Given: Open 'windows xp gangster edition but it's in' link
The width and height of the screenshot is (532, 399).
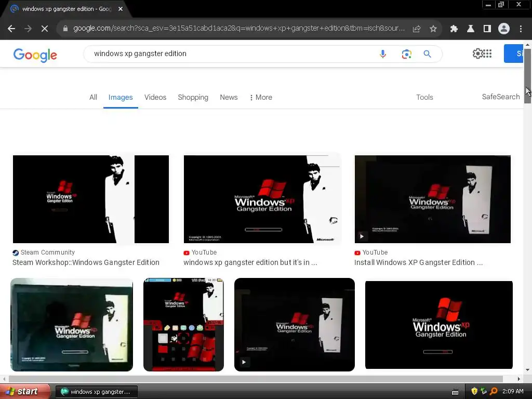Looking at the screenshot, I should tap(250, 262).
